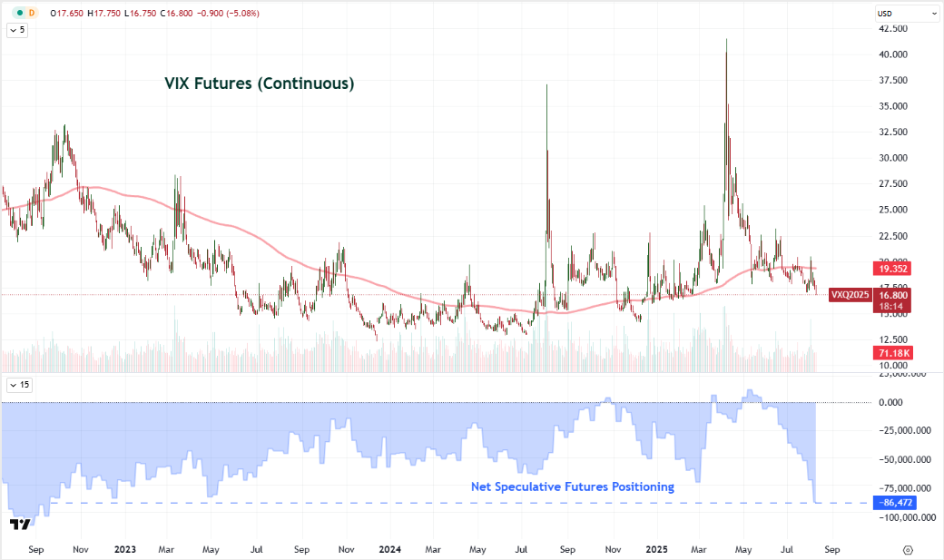Click the 18:14 countdown label

coord(891,307)
